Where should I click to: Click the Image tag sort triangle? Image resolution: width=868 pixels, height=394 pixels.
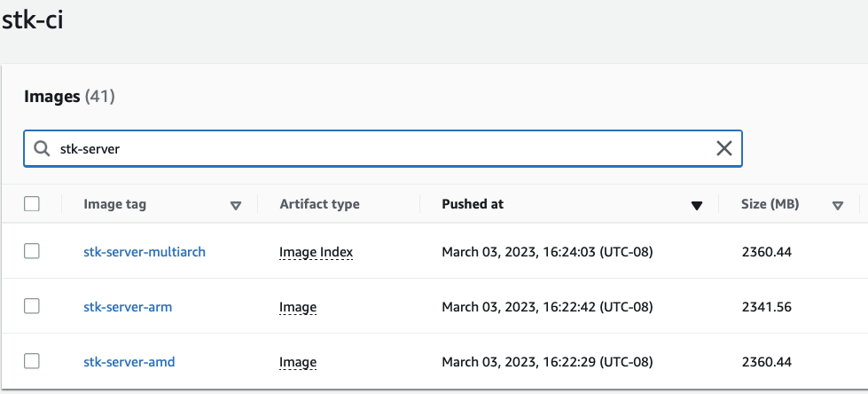click(x=236, y=206)
